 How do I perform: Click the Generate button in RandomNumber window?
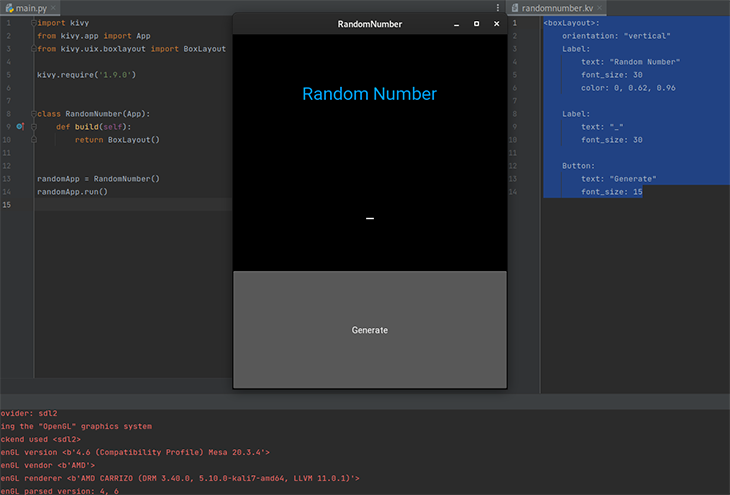(370, 330)
